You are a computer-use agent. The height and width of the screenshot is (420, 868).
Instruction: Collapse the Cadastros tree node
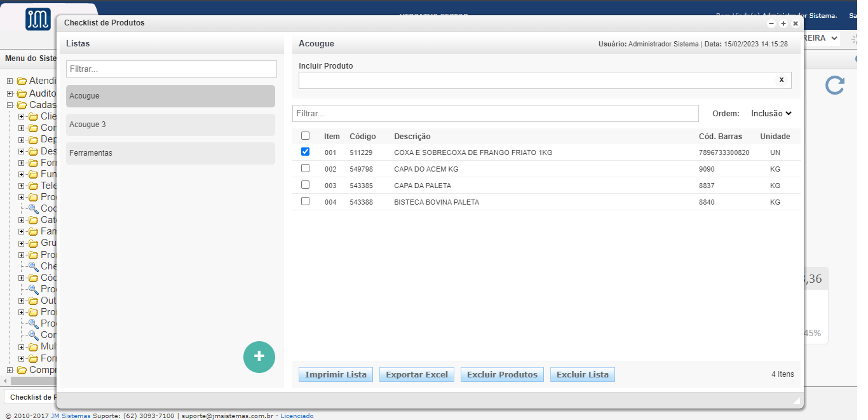10,105
